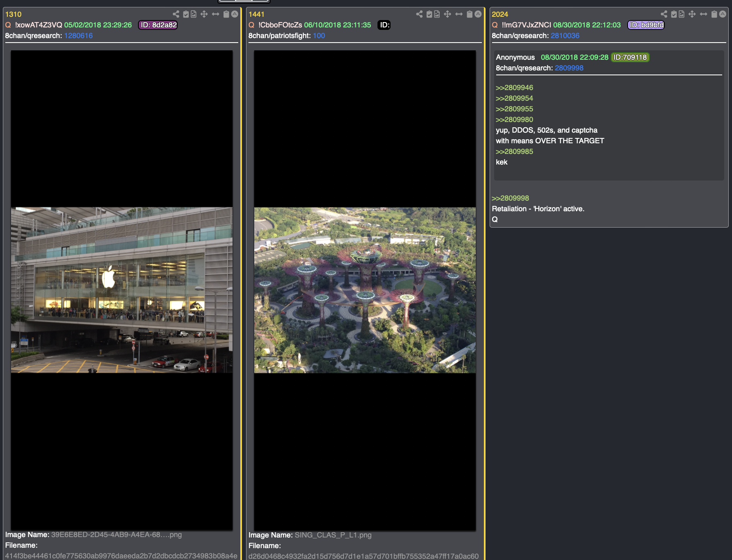
Task: Click the clipboard-check icon on post 2024
Action: (x=674, y=14)
